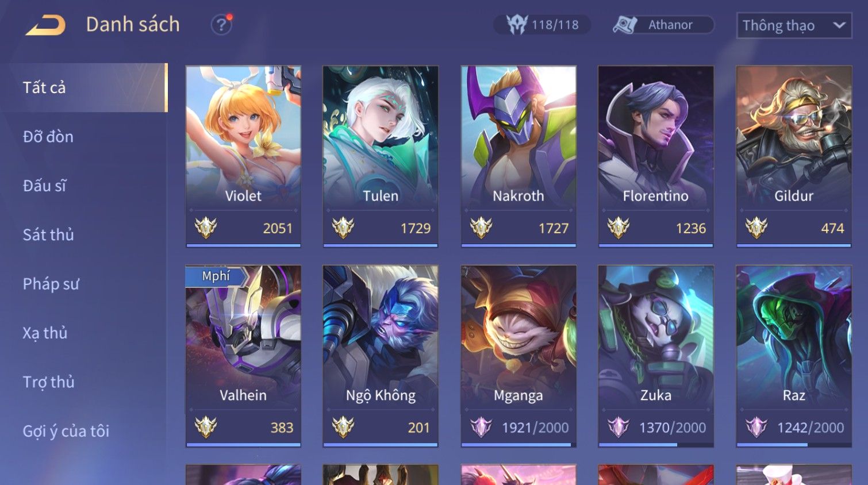This screenshot has height=485, width=868.
Task: Open the question mark help icon
Action: (x=221, y=25)
